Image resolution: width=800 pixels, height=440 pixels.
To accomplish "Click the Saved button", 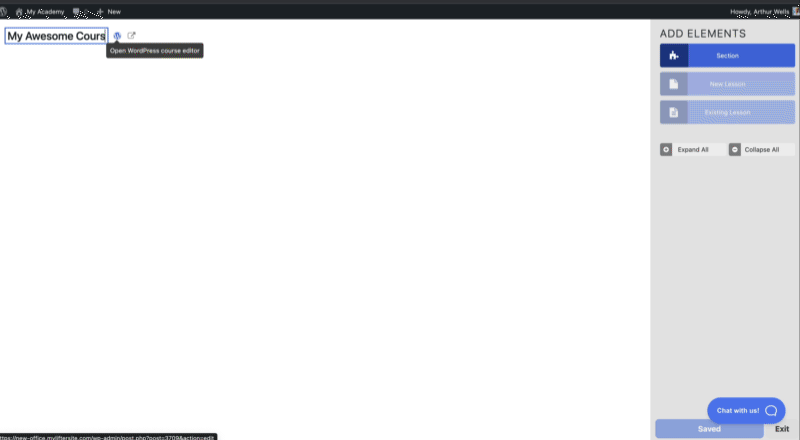I will click(x=709, y=429).
